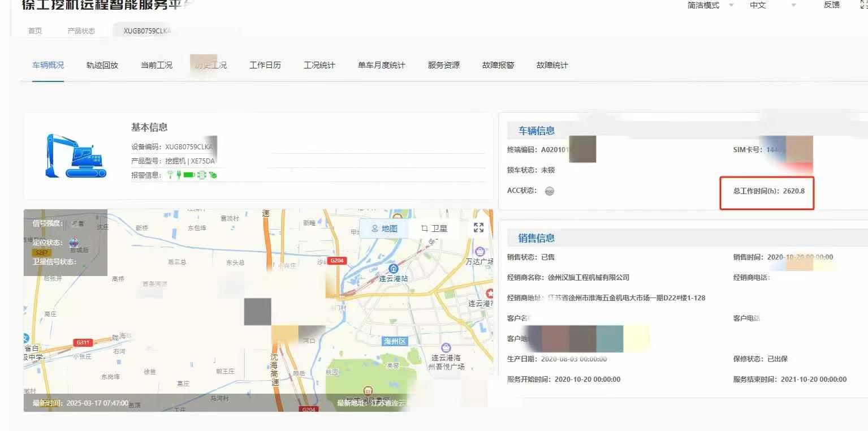Viewport: 868px width, 431px height.
Task: Click the green antenna alarm icon
Action: pyautogui.click(x=170, y=175)
